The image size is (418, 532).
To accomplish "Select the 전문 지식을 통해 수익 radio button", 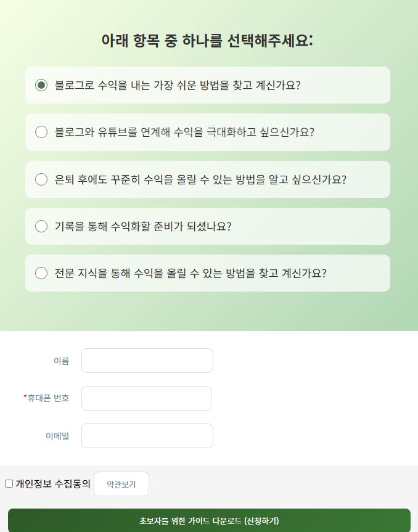I will [41, 273].
